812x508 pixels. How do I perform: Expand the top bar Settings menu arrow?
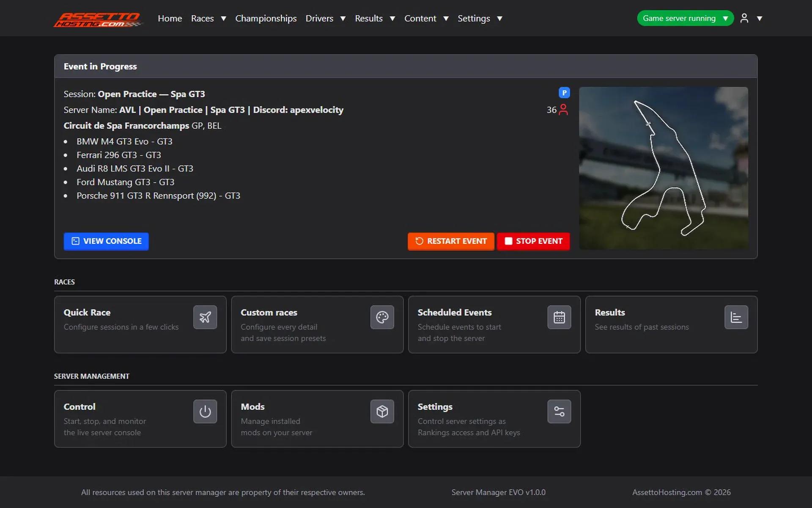(499, 19)
